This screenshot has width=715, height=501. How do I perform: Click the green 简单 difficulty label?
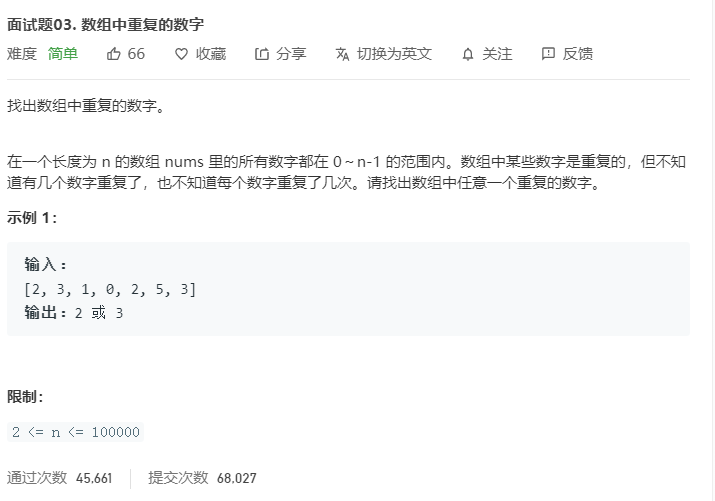(63, 54)
